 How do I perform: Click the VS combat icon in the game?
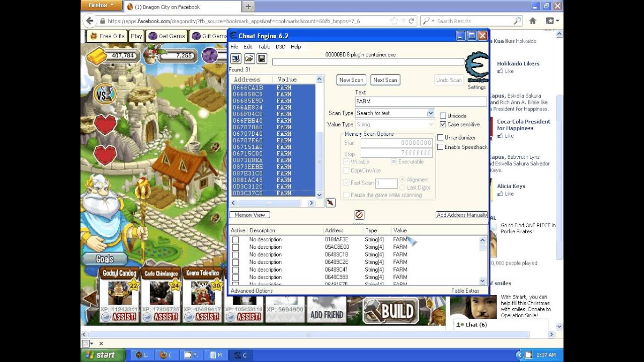click(x=105, y=94)
